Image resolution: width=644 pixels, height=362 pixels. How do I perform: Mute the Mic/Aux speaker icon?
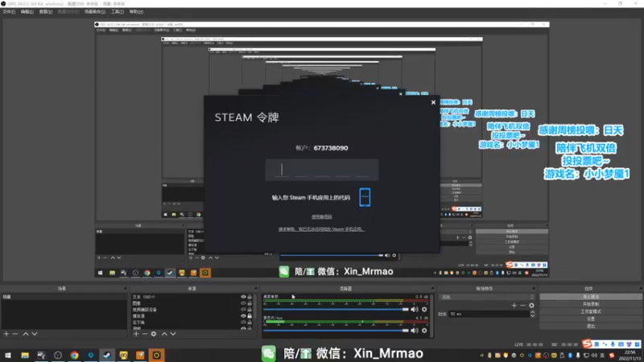click(415, 331)
